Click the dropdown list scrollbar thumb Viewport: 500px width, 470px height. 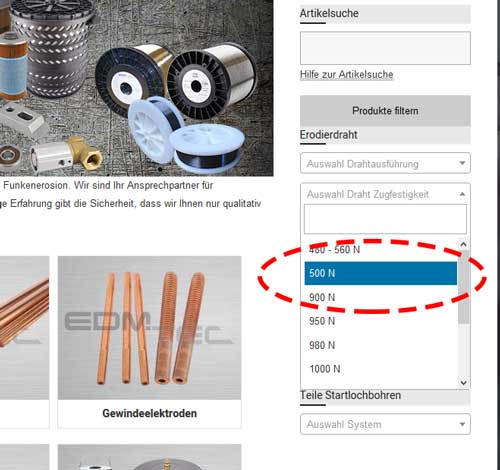pyautogui.click(x=463, y=287)
